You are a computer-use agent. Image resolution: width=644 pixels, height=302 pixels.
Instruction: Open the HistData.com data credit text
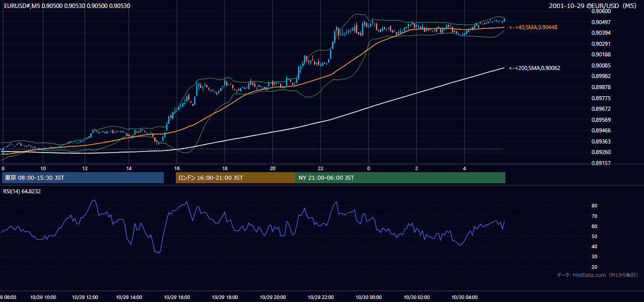click(598, 275)
